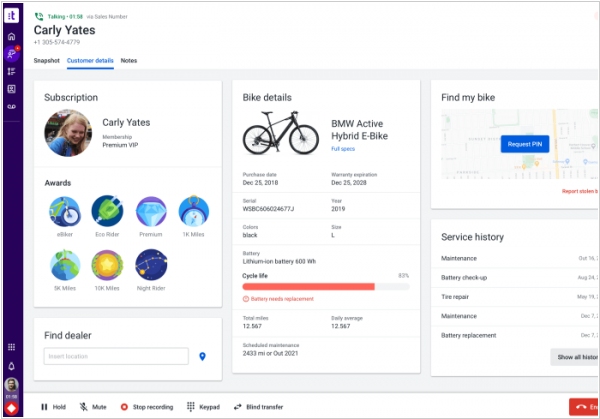
Task: Click the agent avatar in the sidebar
Action: click(x=11, y=385)
